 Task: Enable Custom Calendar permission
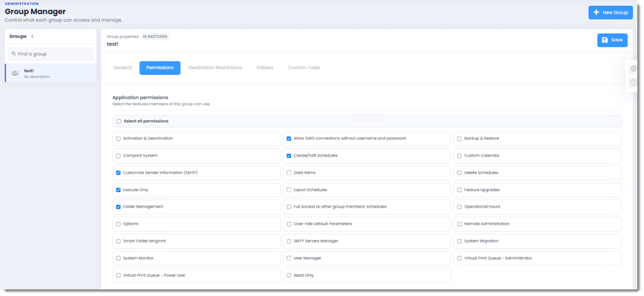coord(460,156)
